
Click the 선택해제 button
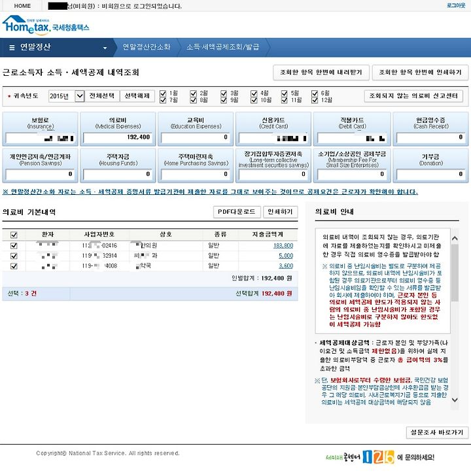[137, 96]
